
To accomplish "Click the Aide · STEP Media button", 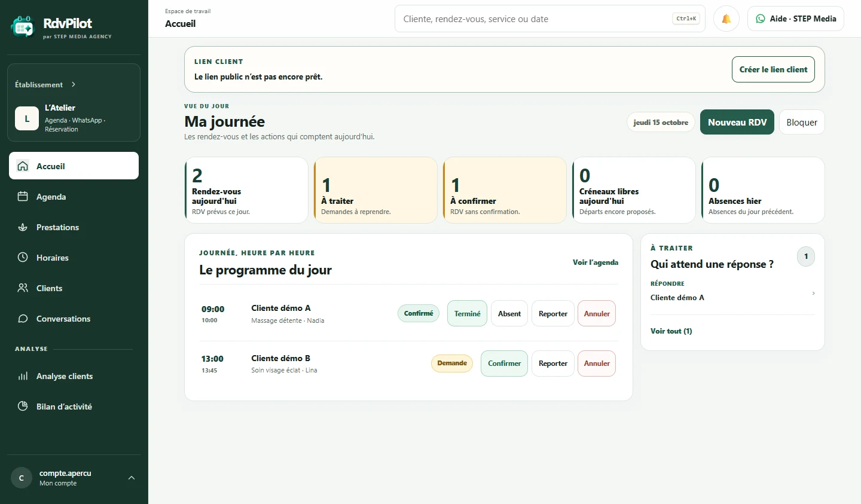I will click(x=796, y=19).
